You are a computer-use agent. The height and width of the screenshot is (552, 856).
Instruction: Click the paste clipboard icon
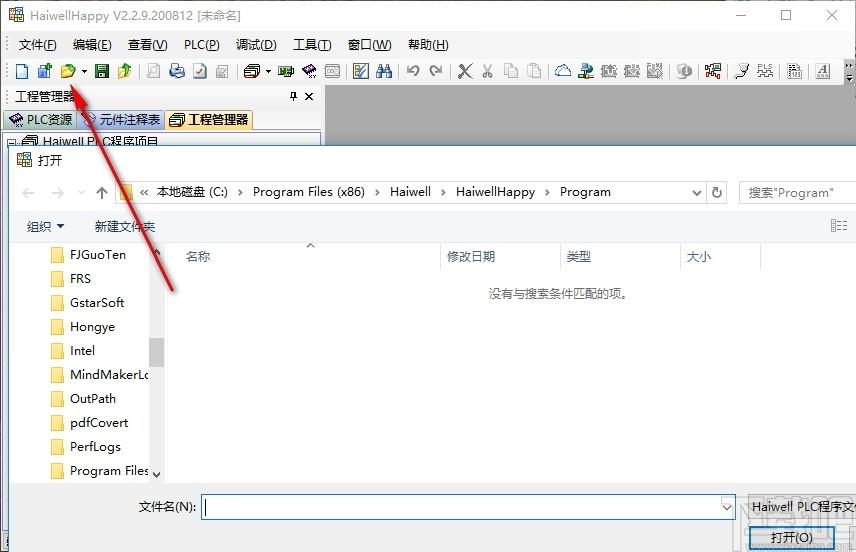coord(534,71)
